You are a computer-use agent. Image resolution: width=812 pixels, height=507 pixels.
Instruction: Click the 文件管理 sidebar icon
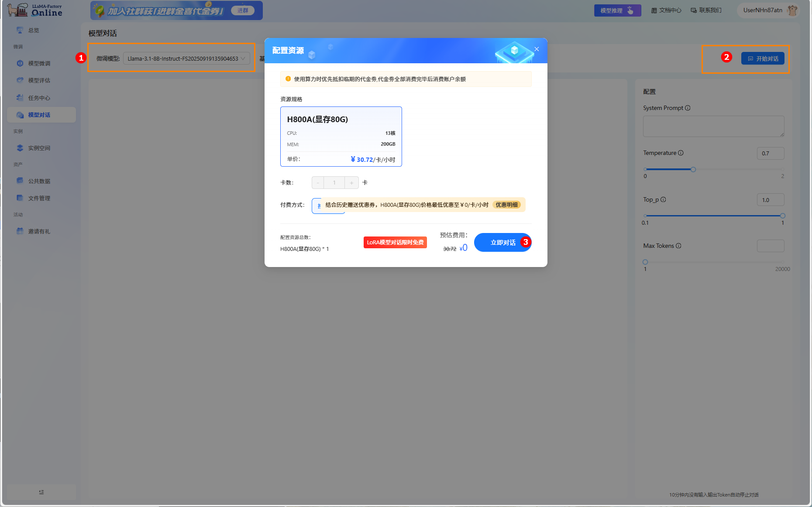coord(20,198)
